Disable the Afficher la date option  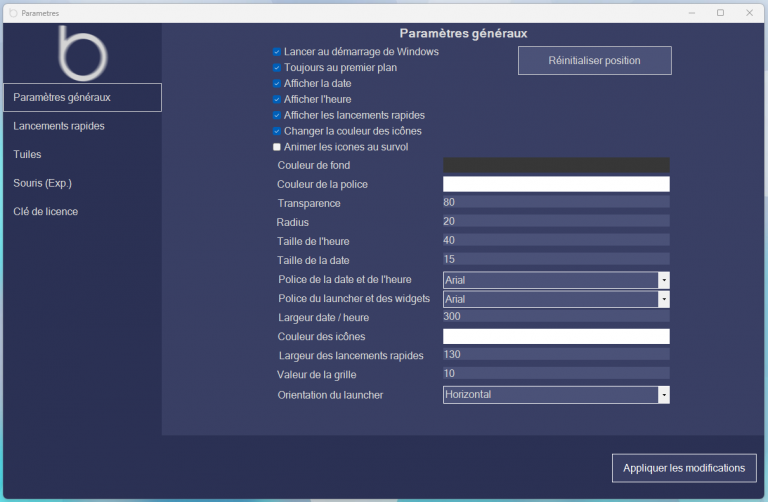tap(277, 84)
